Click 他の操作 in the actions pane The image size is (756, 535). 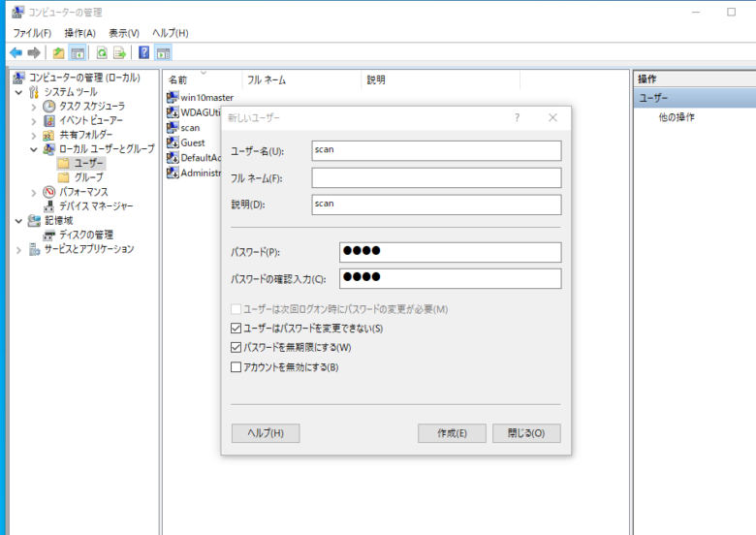(x=677, y=117)
